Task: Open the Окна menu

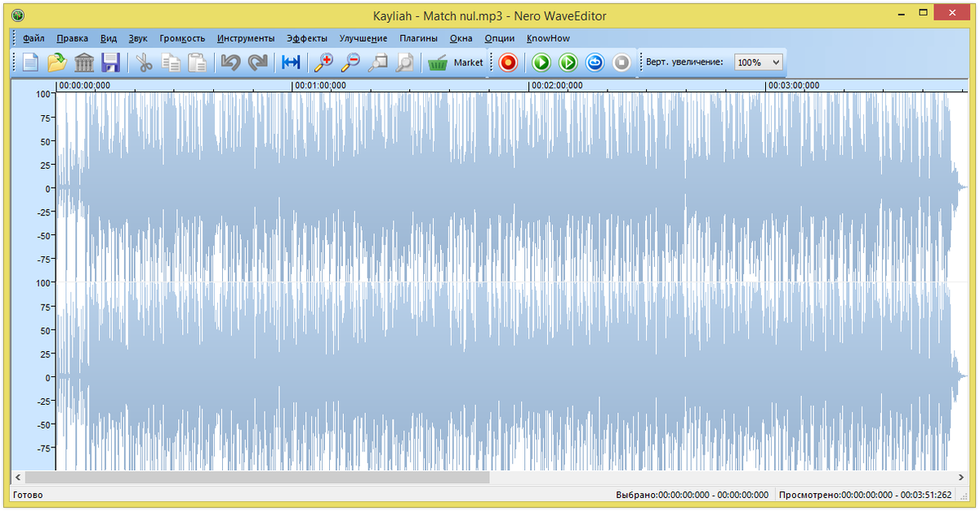Action: coord(461,38)
